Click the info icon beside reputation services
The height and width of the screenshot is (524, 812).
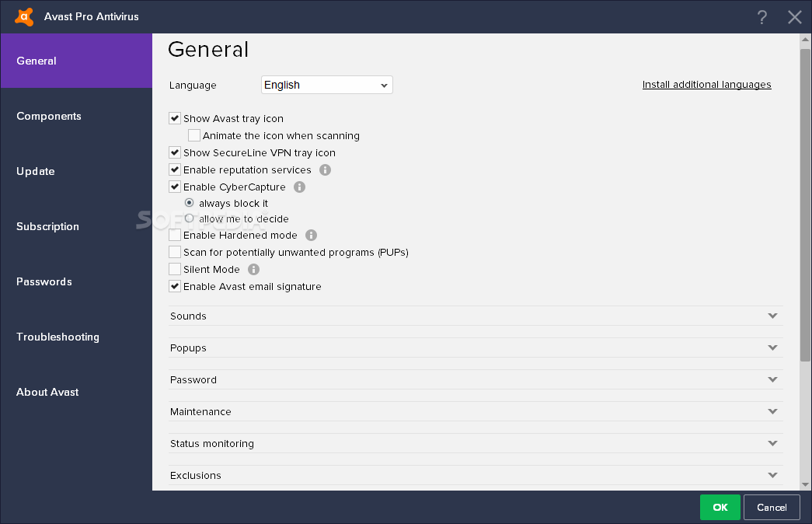tap(325, 170)
